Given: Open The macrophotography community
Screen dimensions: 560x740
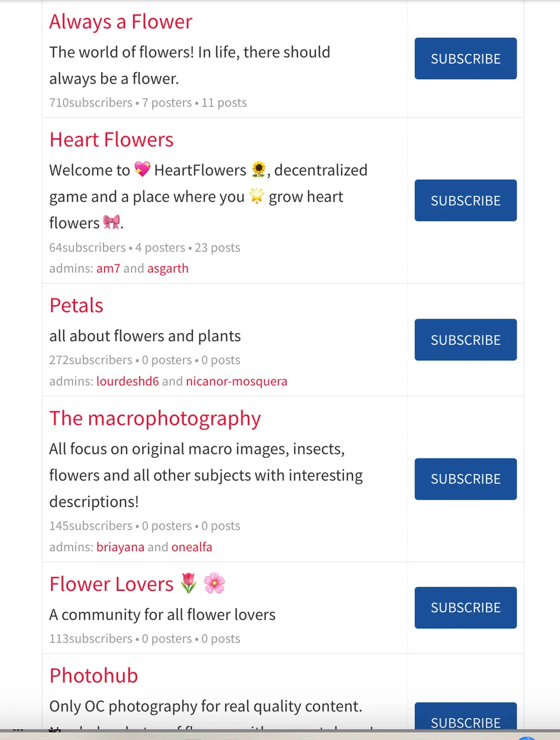Looking at the screenshot, I should pyautogui.click(x=155, y=419).
